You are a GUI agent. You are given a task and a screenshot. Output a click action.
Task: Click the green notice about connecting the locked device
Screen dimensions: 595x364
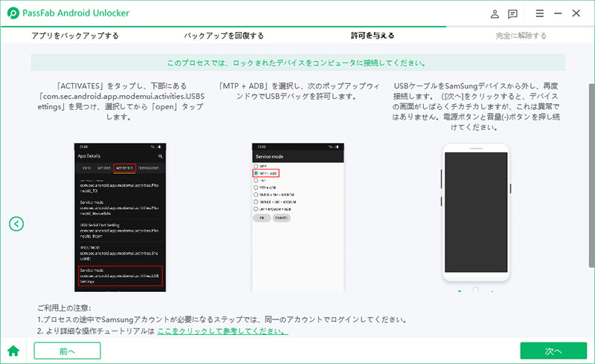coord(298,62)
